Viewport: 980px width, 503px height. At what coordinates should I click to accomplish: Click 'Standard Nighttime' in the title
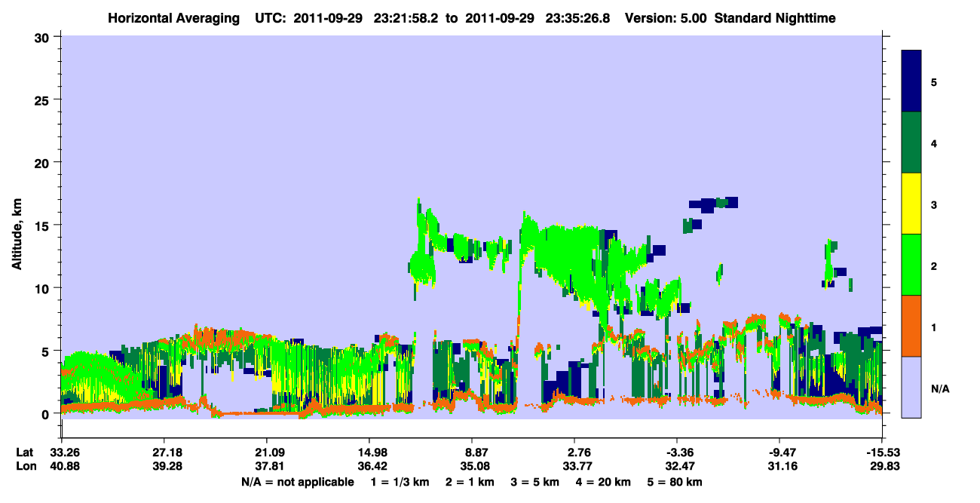coord(774,17)
